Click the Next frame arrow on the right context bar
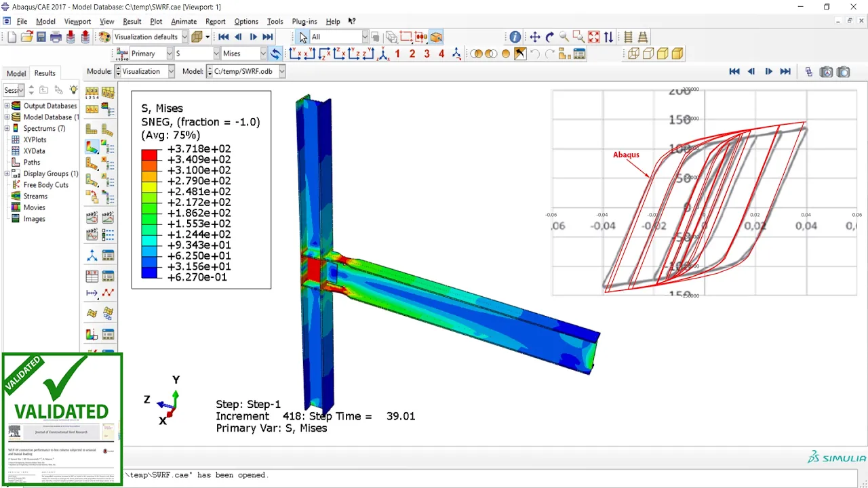868x488 pixels. click(x=768, y=71)
